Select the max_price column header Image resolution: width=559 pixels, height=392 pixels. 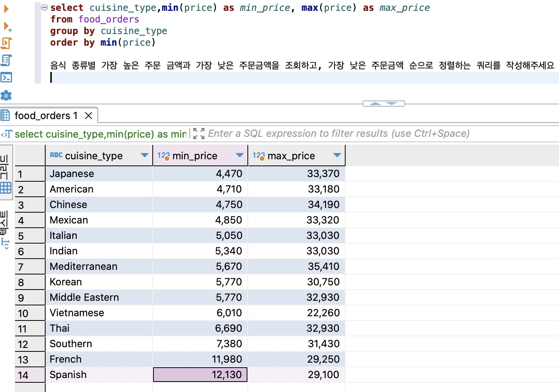297,155
